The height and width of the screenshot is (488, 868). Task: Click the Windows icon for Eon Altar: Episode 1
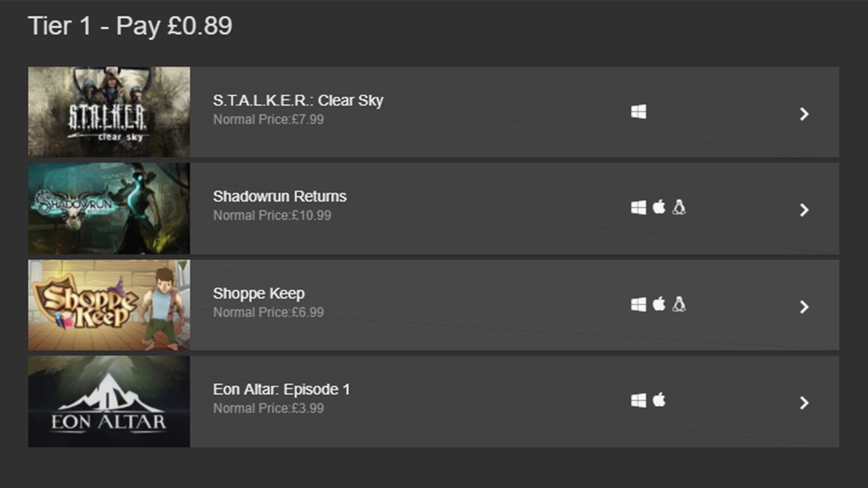[x=638, y=400]
